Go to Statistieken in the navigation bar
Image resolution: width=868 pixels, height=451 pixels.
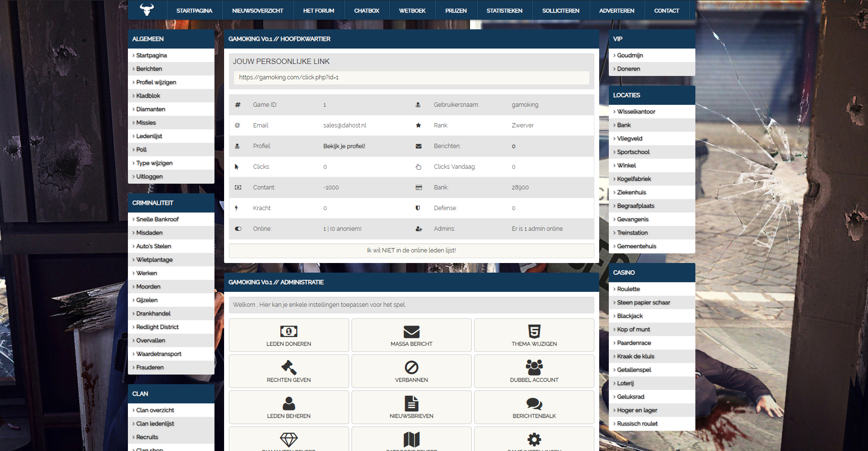(x=504, y=11)
